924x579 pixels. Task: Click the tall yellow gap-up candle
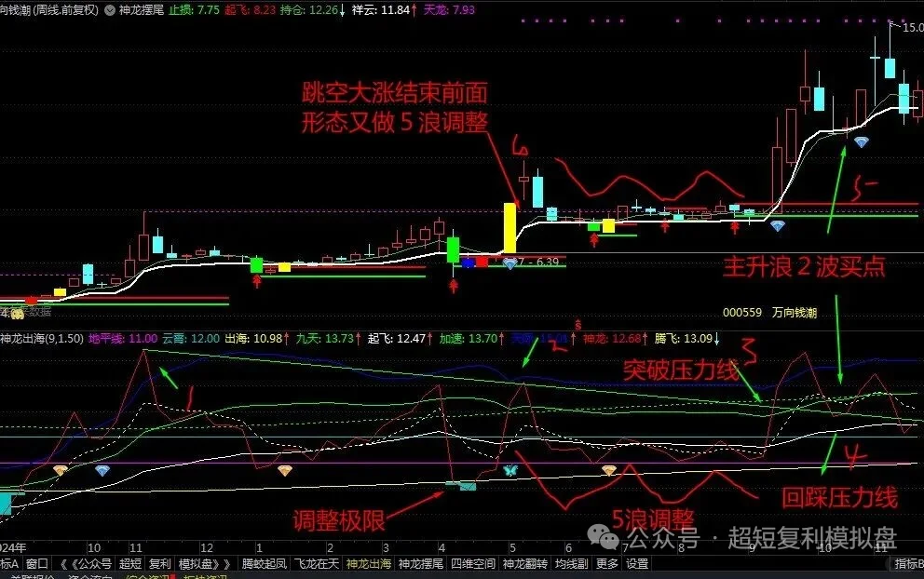[510, 228]
